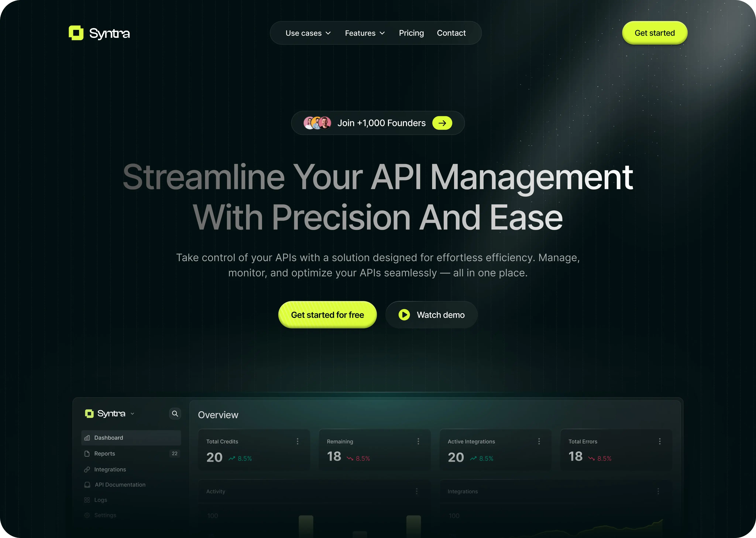Open the Total Errors card options menu
This screenshot has height=538, width=756.
(x=660, y=441)
